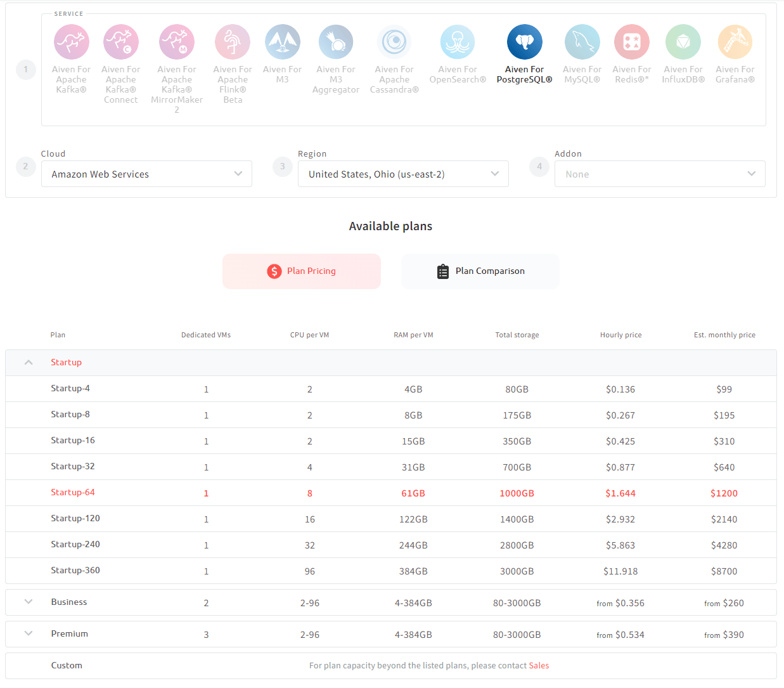784x688 pixels.
Task: Open the Region selection dropdown
Action: (403, 174)
